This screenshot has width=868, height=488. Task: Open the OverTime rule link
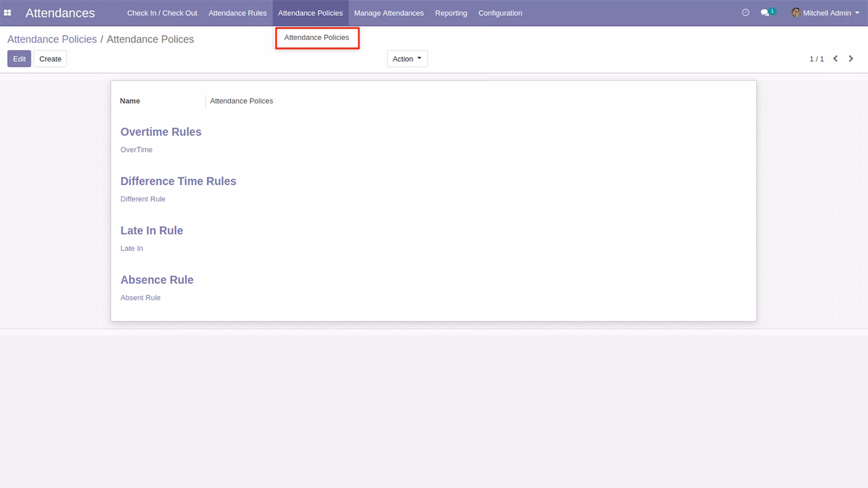point(137,150)
